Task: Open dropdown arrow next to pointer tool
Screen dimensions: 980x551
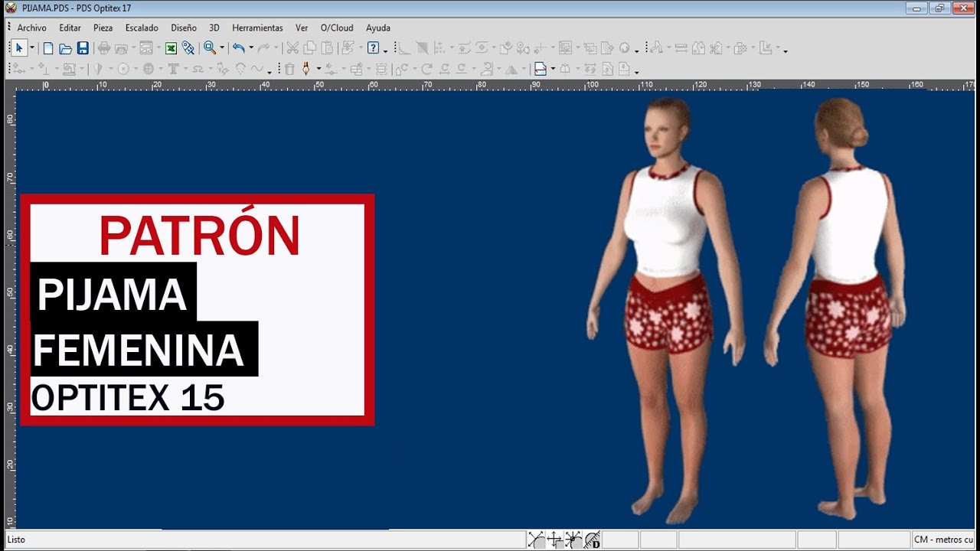Action: coord(31,48)
